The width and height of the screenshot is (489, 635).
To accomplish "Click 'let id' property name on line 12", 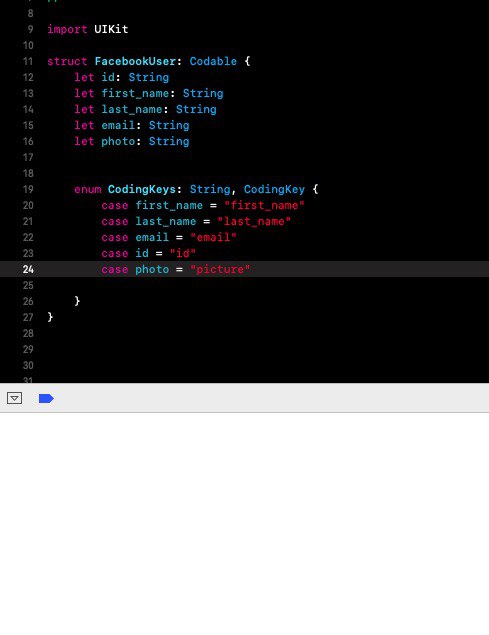I will (x=108, y=77).
